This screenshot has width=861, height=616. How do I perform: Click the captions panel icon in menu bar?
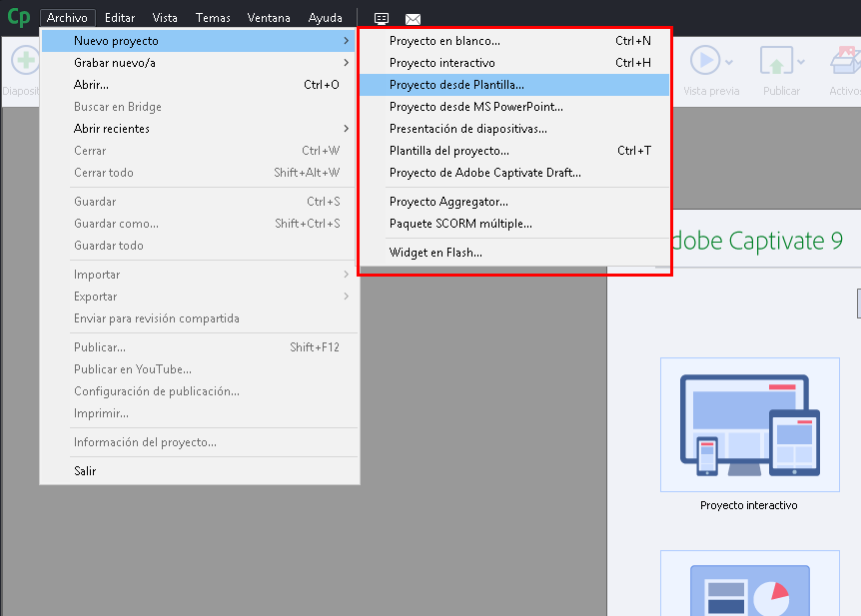pos(382,19)
